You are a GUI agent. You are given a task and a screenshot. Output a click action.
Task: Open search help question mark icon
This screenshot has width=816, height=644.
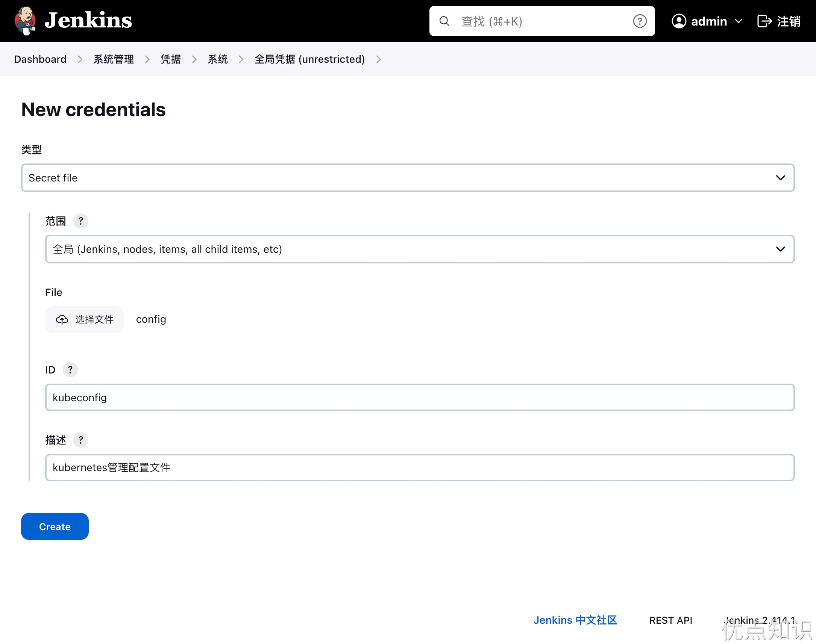point(639,21)
